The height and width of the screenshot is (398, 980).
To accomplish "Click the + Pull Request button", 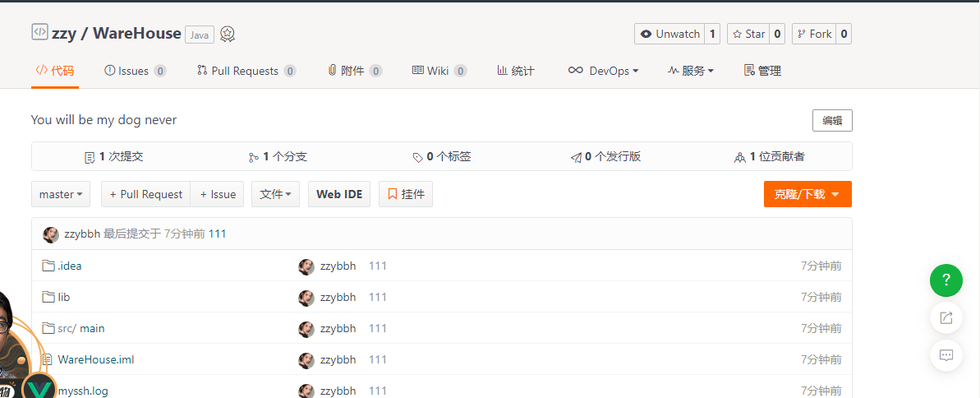I will click(x=145, y=194).
